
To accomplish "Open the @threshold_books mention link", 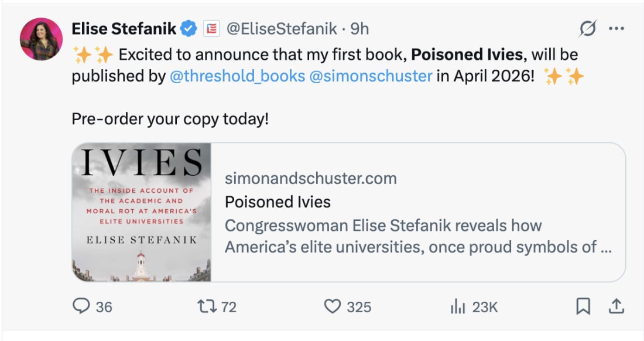I will coord(236,76).
